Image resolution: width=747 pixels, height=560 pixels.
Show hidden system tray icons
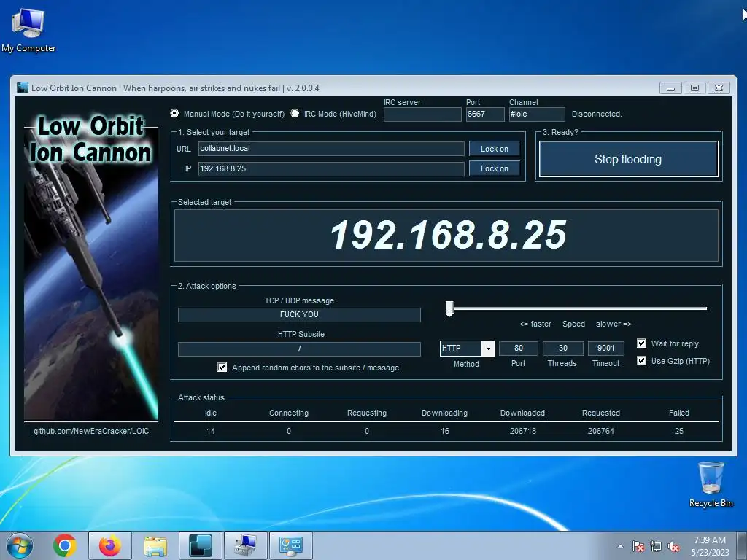[x=620, y=546]
